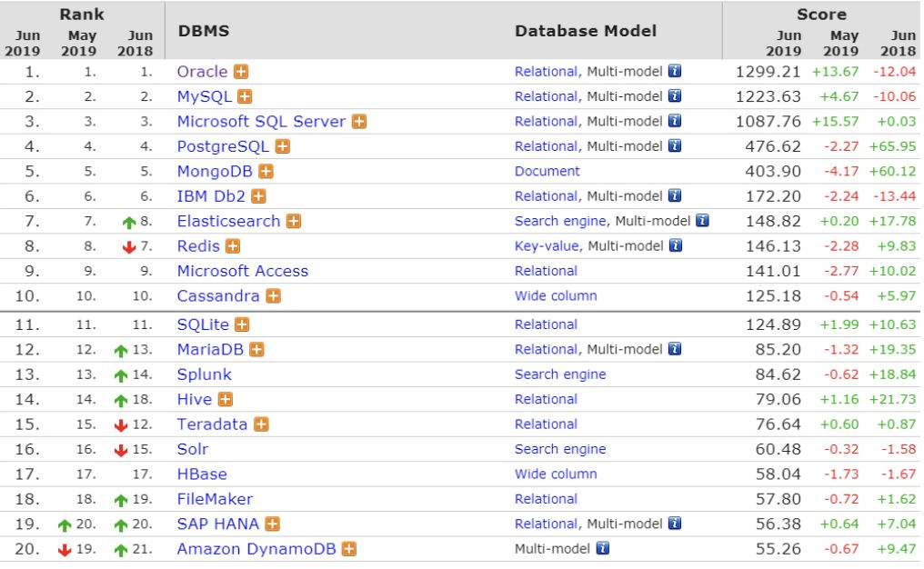
Task: Click Relational link in the Oracle row
Action: click(x=547, y=71)
